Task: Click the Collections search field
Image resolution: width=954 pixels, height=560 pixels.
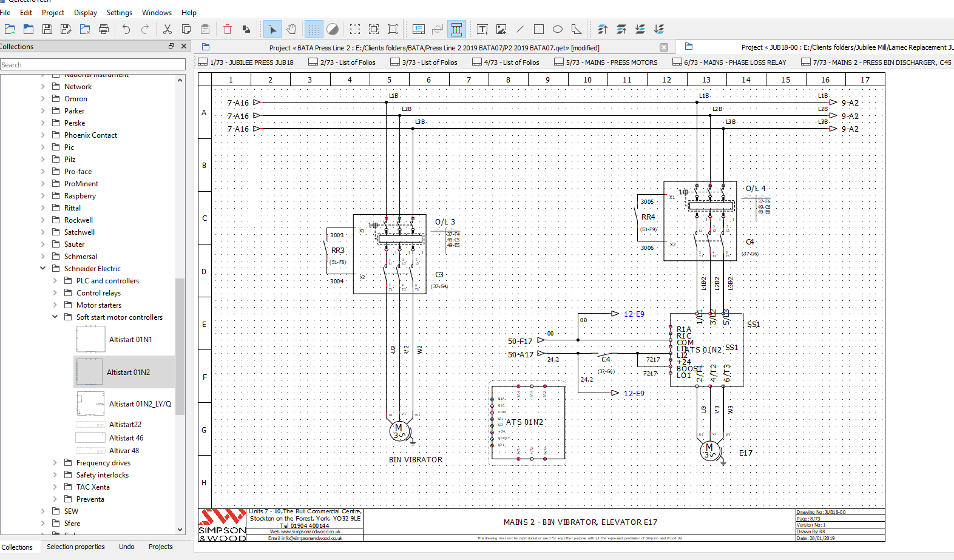Action: pyautogui.click(x=93, y=64)
